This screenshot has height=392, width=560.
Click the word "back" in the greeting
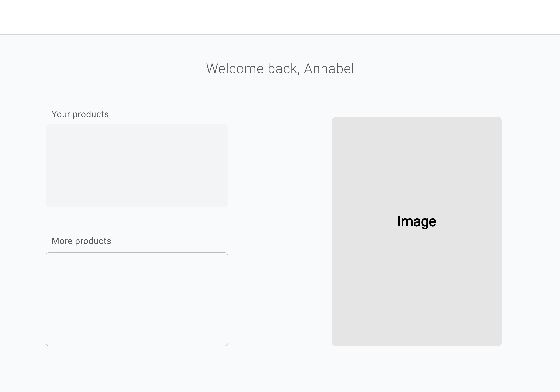[x=283, y=69]
